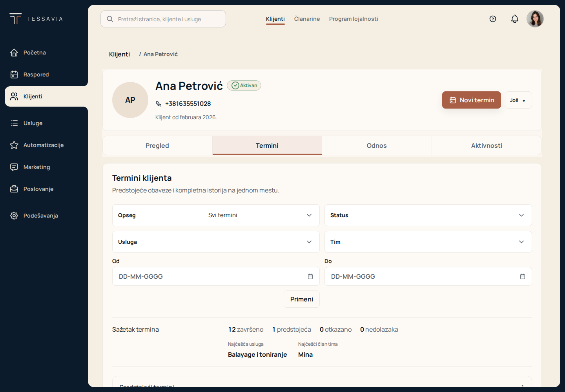
Task: Click the AP initials avatar
Action: (130, 100)
